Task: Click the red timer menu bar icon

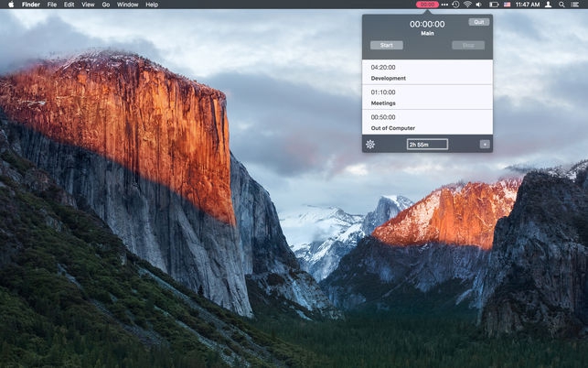Action: [x=427, y=5]
